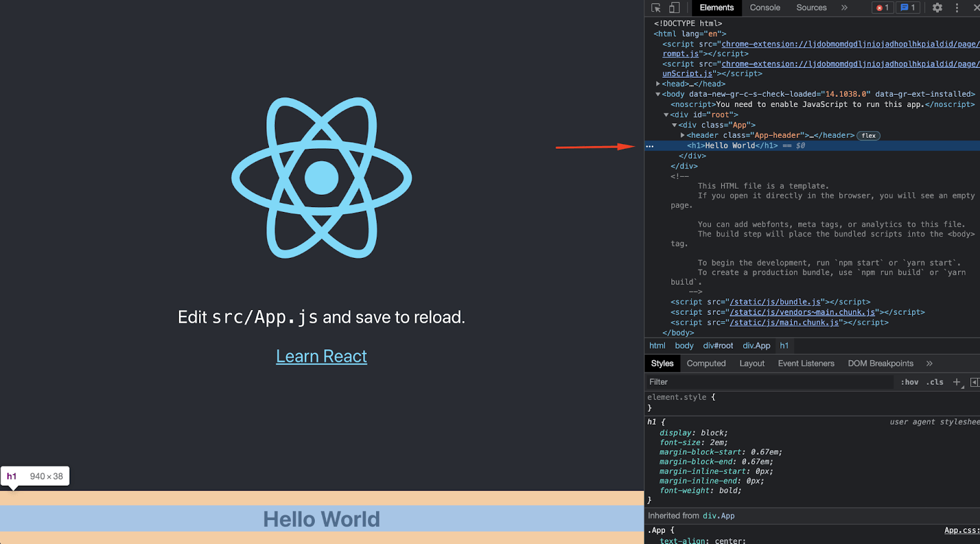This screenshot has height=544, width=980.
Task: Click the flex badge on header
Action: (869, 135)
